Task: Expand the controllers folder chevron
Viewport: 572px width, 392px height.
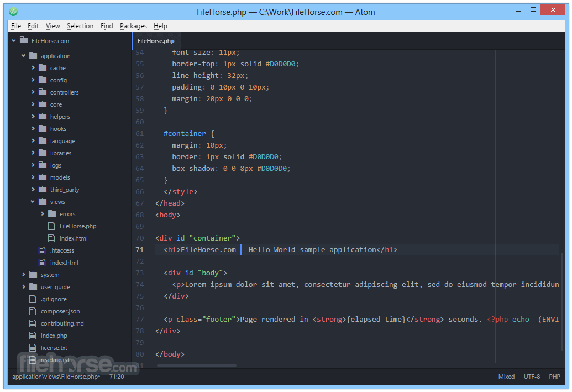Action: tap(33, 92)
